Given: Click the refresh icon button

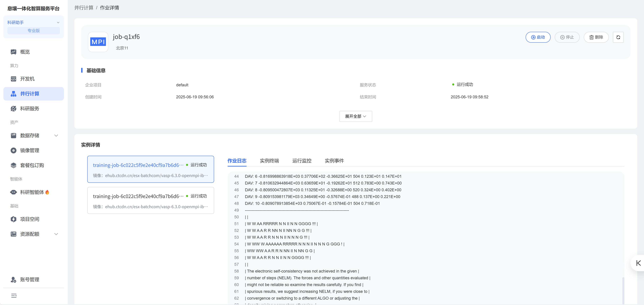Looking at the screenshot, I should point(618,37).
